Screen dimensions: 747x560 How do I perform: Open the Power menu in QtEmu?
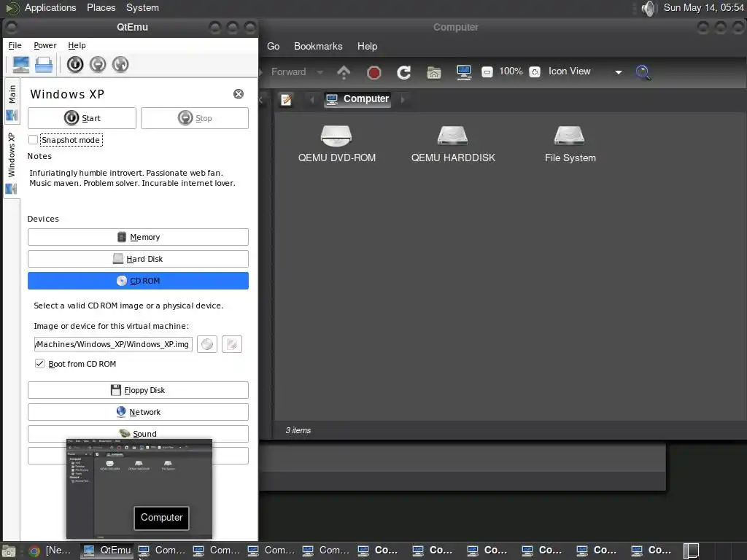click(x=45, y=45)
